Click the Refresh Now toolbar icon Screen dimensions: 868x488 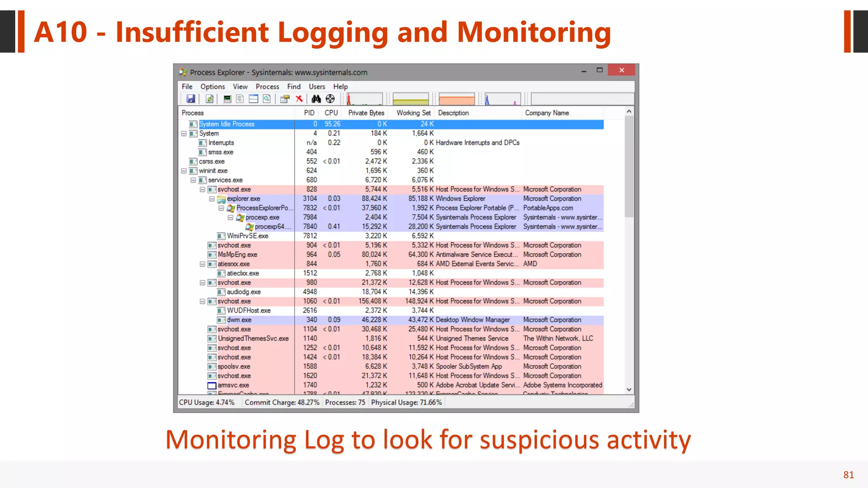[209, 99]
